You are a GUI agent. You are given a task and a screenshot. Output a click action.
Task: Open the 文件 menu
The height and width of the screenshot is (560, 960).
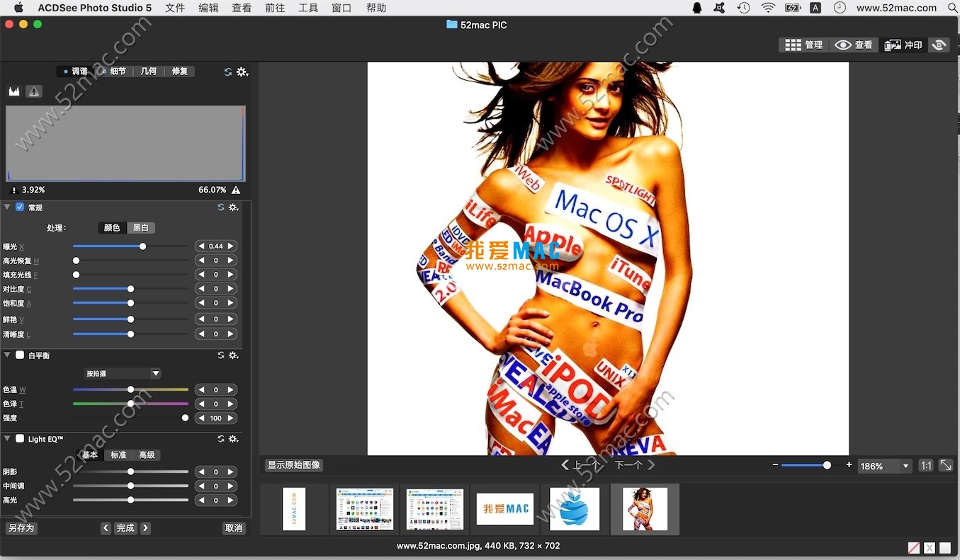pos(175,8)
